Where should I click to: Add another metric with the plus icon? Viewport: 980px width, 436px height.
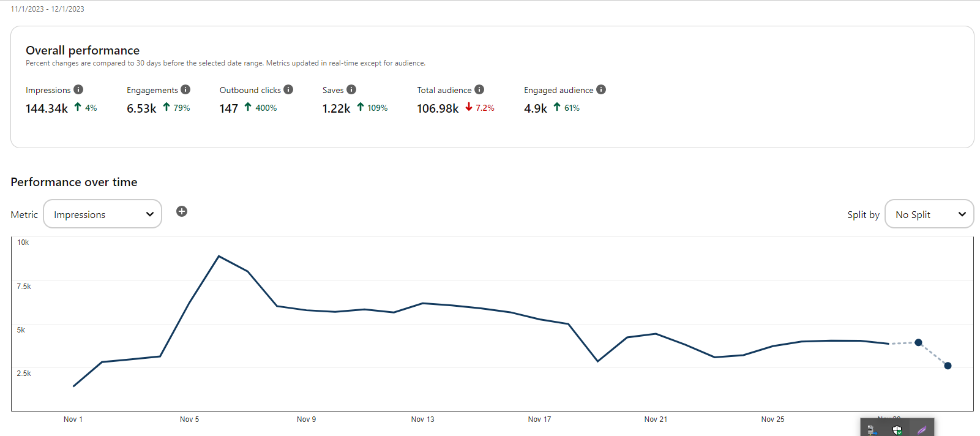tap(182, 211)
